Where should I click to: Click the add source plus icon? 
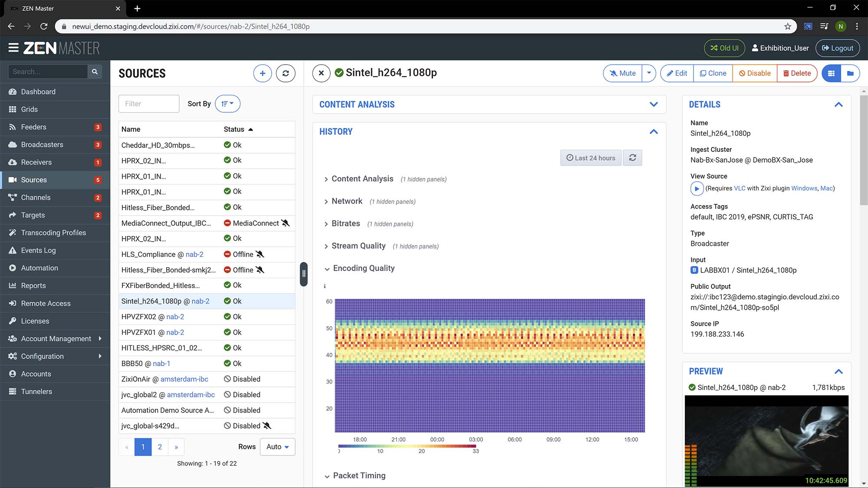point(263,73)
